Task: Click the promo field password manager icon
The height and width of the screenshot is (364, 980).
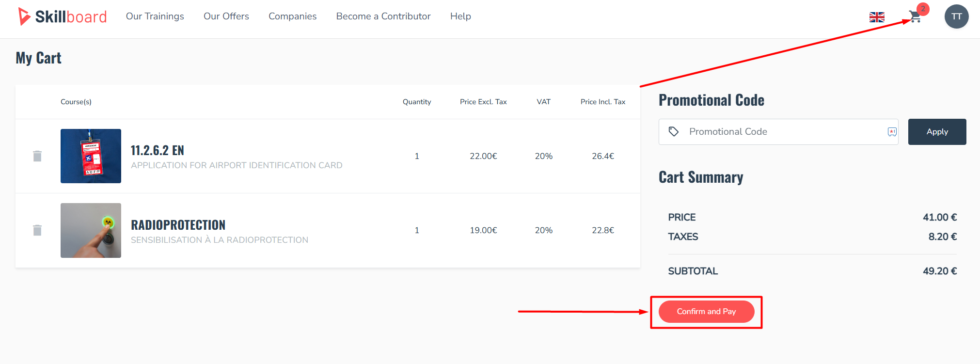Action: pyautogui.click(x=892, y=132)
